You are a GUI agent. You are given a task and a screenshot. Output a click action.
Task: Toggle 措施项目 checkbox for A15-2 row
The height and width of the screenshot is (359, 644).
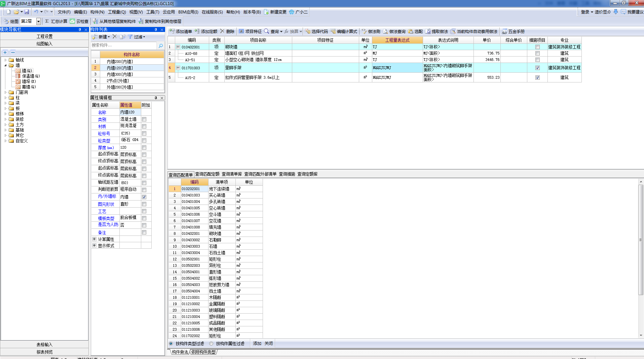point(537,77)
